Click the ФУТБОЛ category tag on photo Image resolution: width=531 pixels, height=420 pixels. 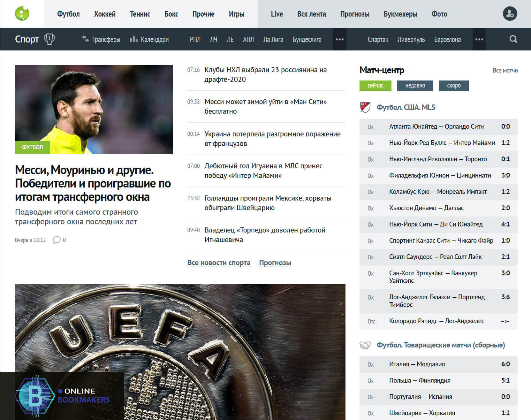[32, 147]
